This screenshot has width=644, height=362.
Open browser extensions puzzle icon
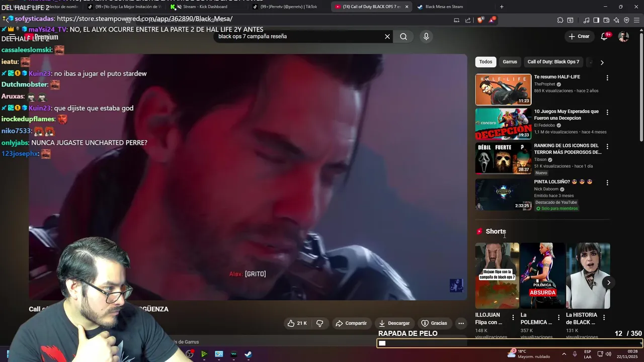tap(560, 20)
